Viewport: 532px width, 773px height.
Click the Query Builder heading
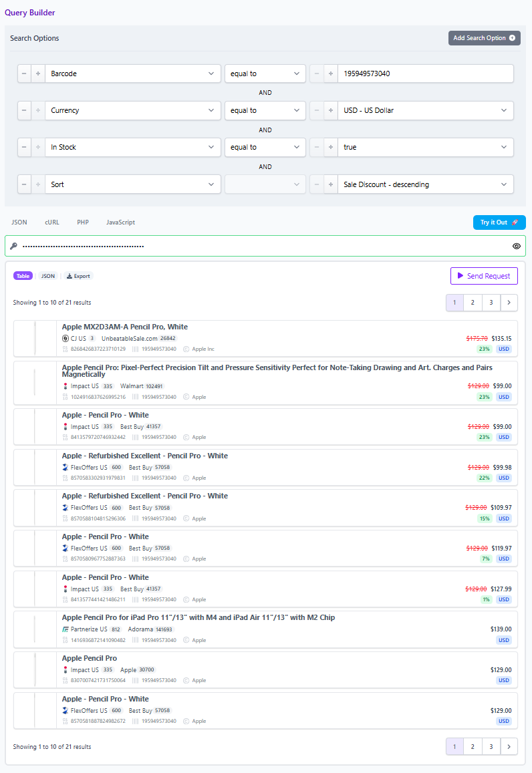pos(29,13)
